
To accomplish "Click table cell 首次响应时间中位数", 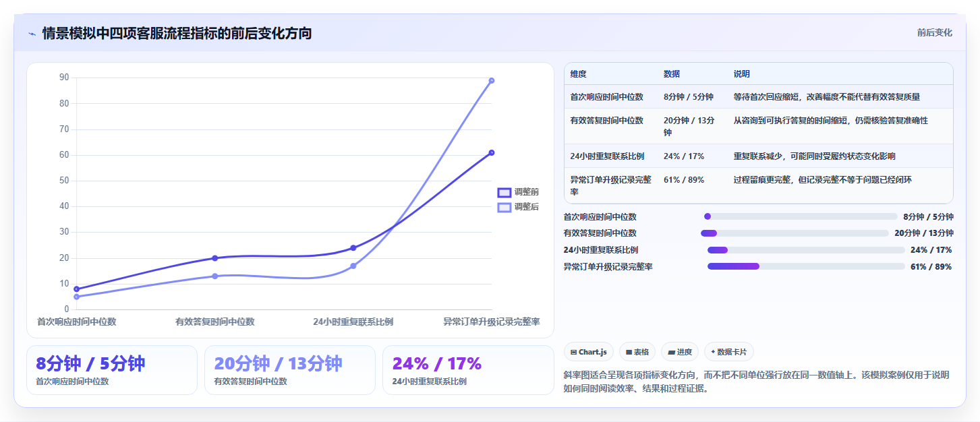I will pyautogui.click(x=607, y=97).
